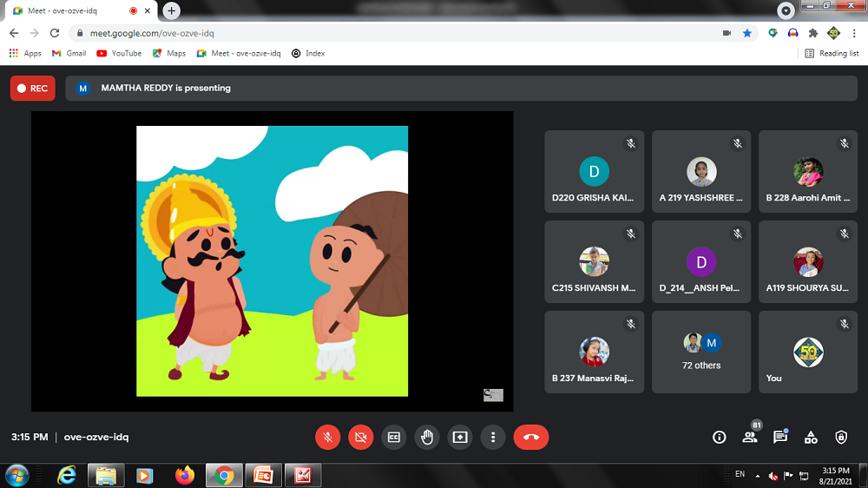
Task: Show everyone participants panel
Action: (749, 438)
